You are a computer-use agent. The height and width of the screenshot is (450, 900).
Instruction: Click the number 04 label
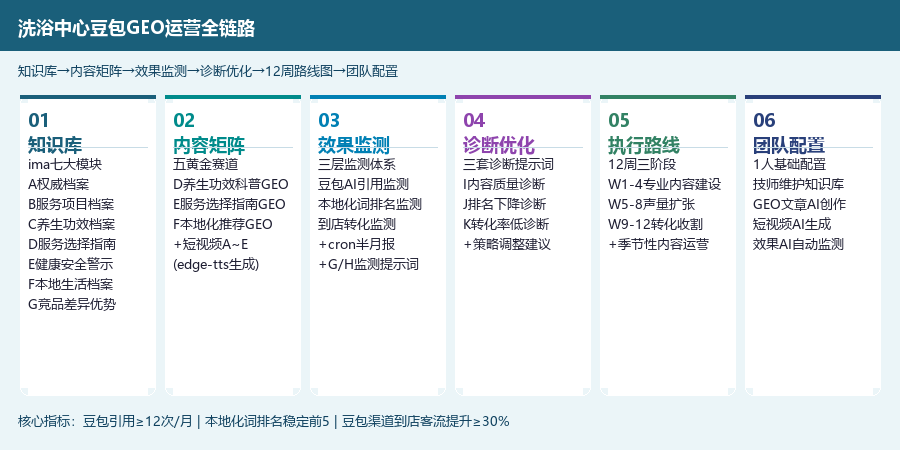pos(474,121)
